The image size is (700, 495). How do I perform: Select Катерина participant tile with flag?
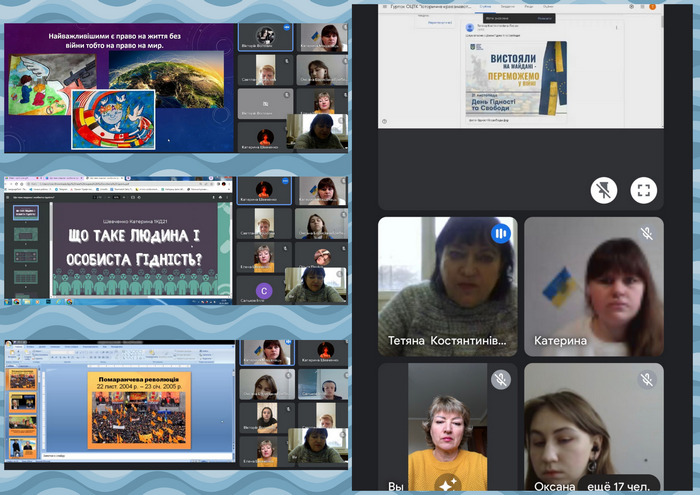tap(594, 287)
